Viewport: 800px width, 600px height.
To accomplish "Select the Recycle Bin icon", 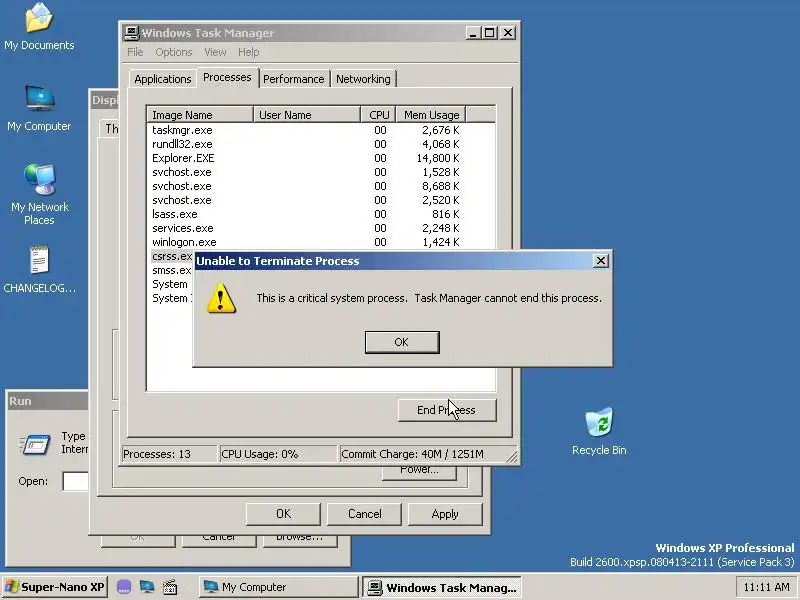I will tap(599, 431).
